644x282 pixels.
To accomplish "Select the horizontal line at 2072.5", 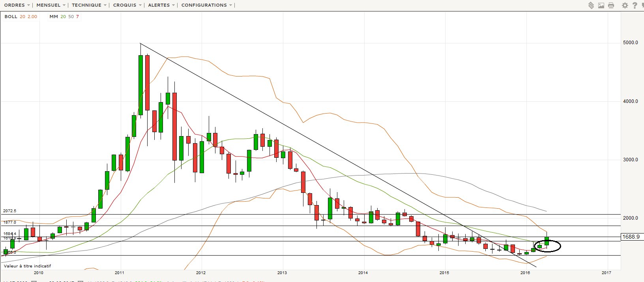I will (x=310, y=215).
